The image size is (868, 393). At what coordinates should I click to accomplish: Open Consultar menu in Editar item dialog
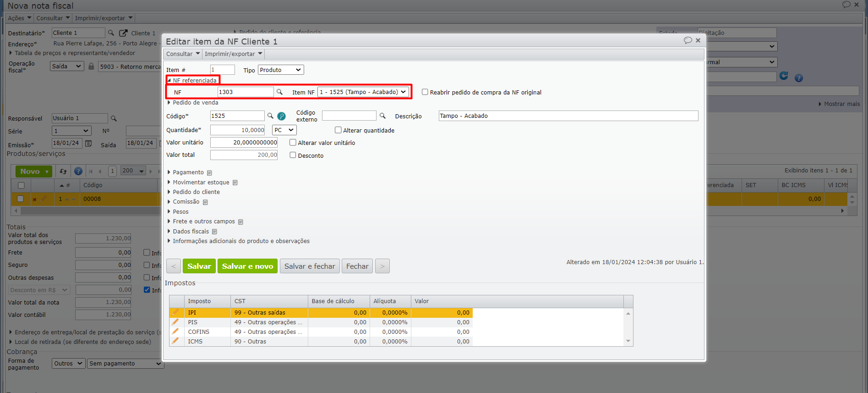coord(183,54)
